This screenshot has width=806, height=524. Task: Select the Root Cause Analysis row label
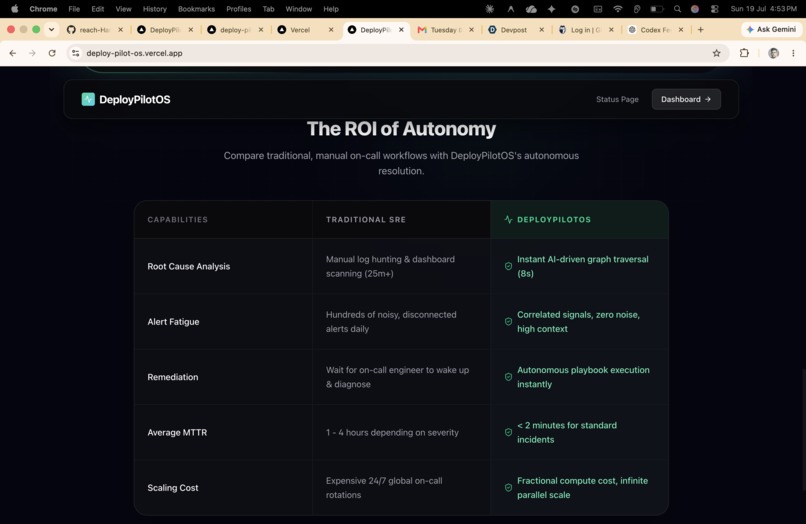click(189, 266)
